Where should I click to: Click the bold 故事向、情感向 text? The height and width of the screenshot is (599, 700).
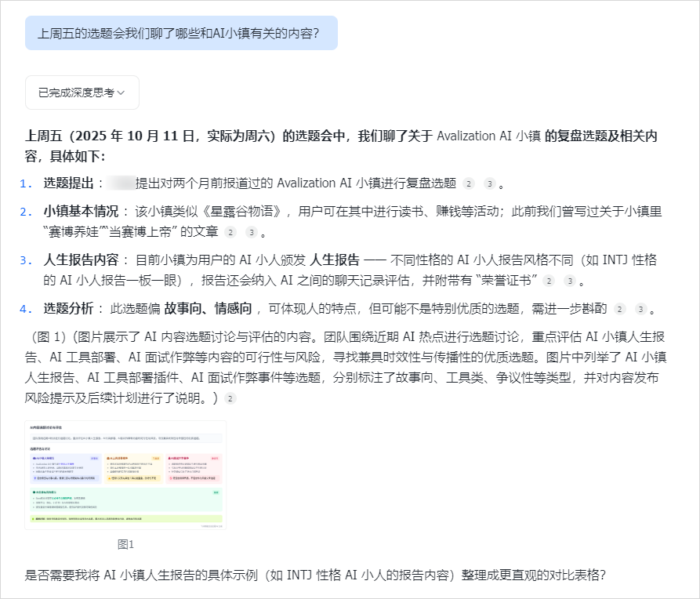[208, 308]
